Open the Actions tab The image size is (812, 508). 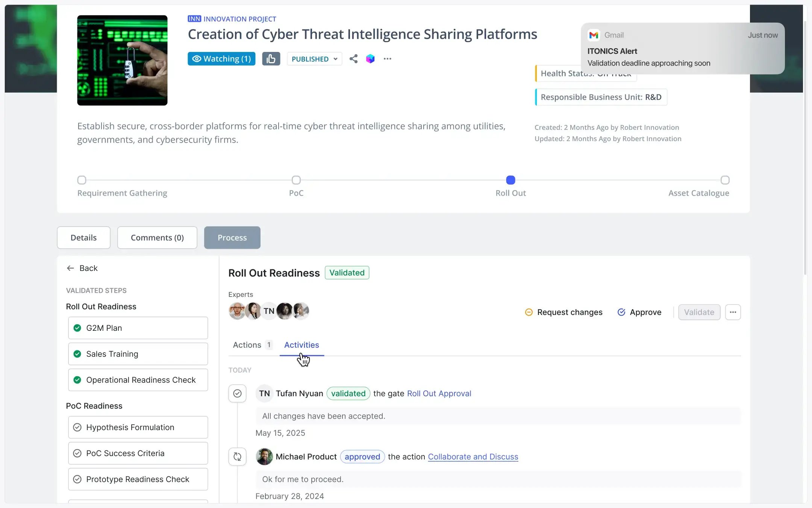click(246, 345)
